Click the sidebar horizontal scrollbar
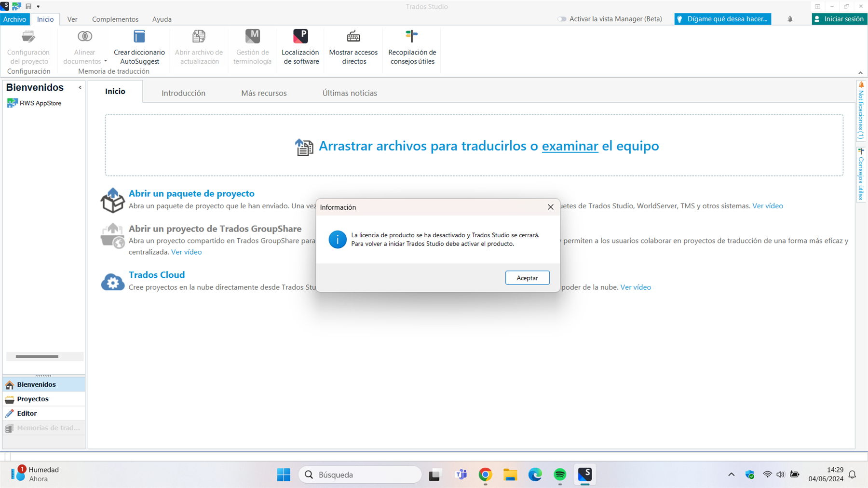 37,356
